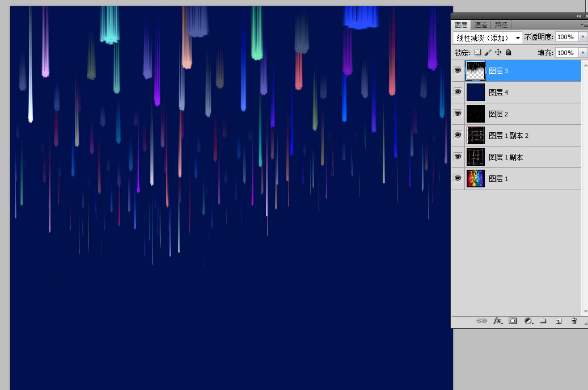Switch to the 路径 tab
The image size is (588, 390).
point(501,25)
